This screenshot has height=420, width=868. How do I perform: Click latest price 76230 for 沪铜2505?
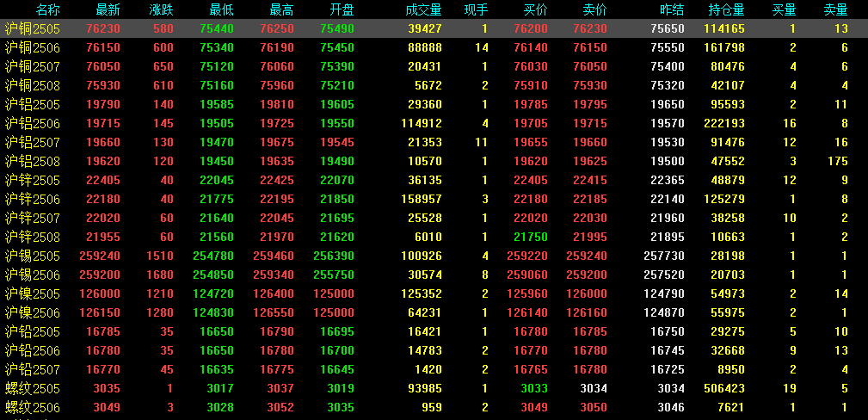[103, 28]
